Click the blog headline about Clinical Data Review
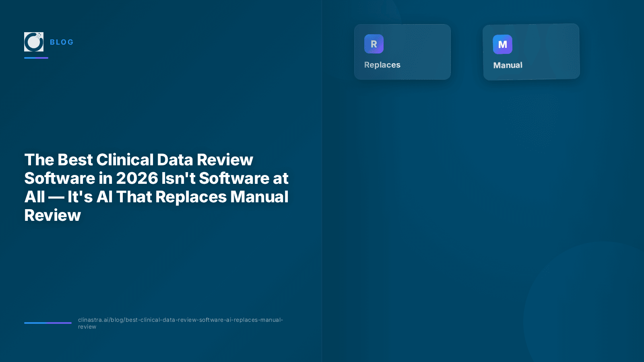 pos(157,187)
